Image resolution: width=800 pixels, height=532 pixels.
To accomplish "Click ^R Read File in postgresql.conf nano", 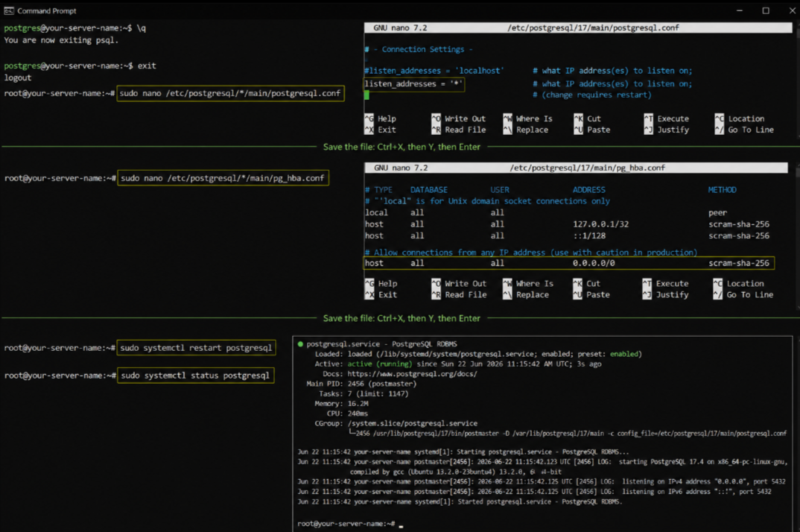I will [x=458, y=130].
